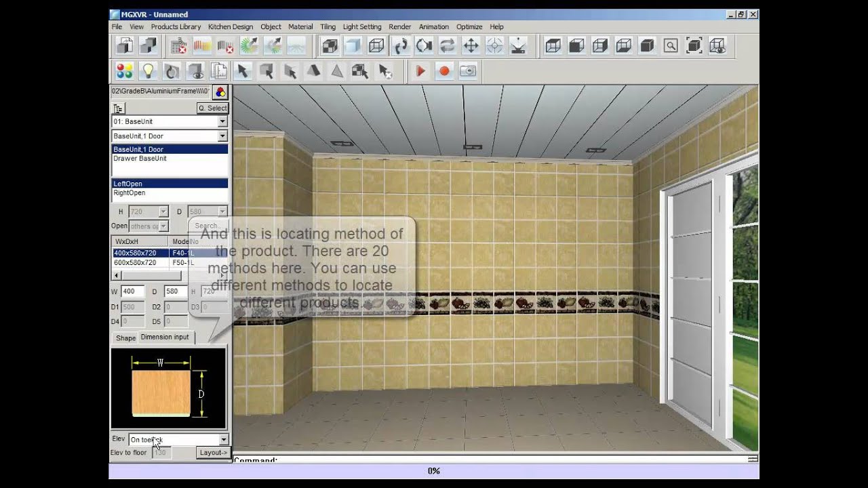
Task: Open the File menu
Action: point(117,26)
